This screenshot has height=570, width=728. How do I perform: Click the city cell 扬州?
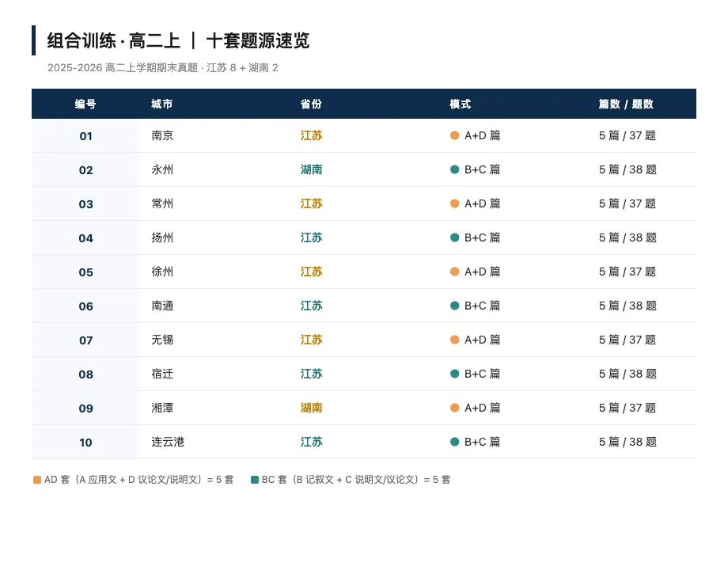coord(162,237)
